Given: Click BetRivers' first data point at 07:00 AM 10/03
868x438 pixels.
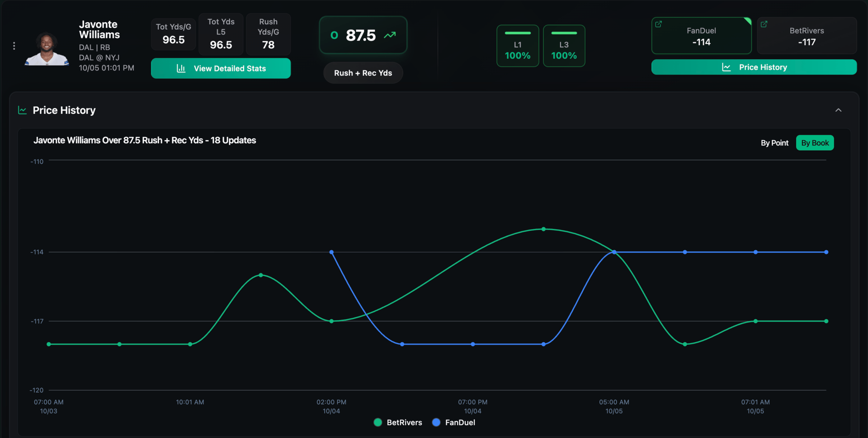Looking at the screenshot, I should pyautogui.click(x=49, y=344).
